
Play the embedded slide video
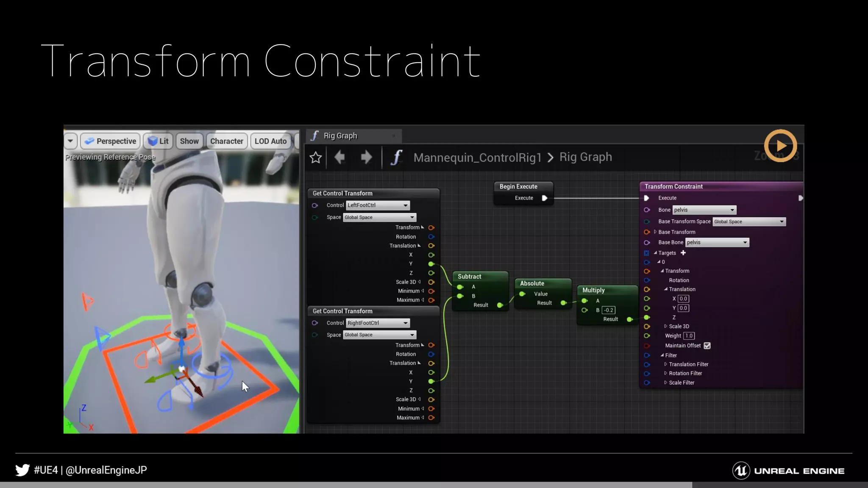click(x=781, y=146)
